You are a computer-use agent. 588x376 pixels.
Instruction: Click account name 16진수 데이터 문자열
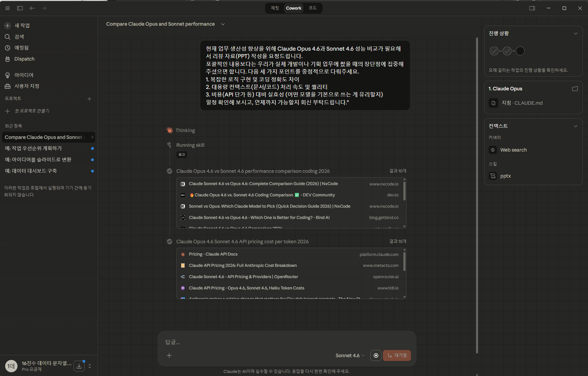click(x=47, y=363)
